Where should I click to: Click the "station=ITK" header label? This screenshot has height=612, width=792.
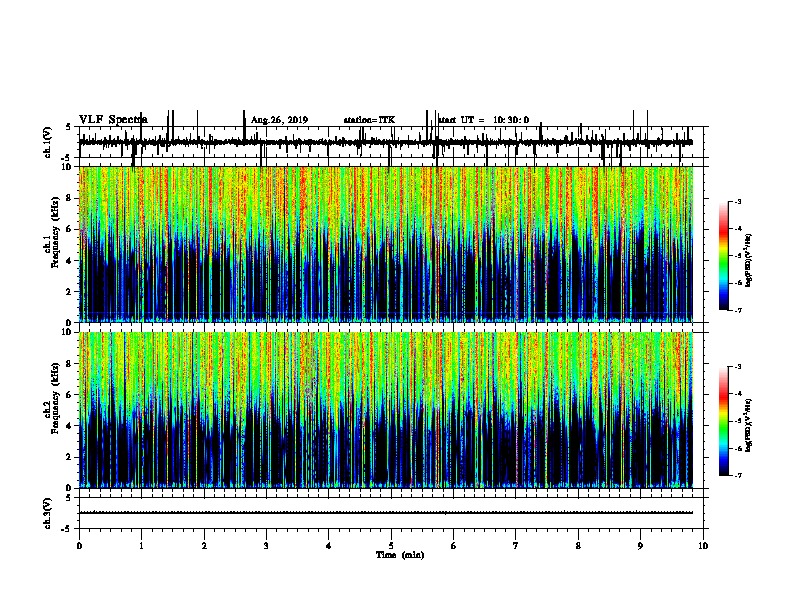tap(369, 120)
